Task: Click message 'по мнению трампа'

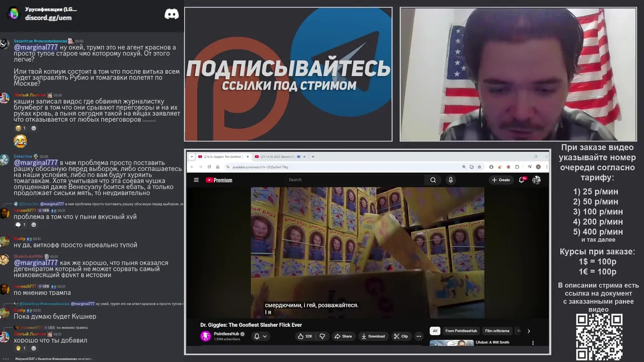Action: (x=42, y=293)
